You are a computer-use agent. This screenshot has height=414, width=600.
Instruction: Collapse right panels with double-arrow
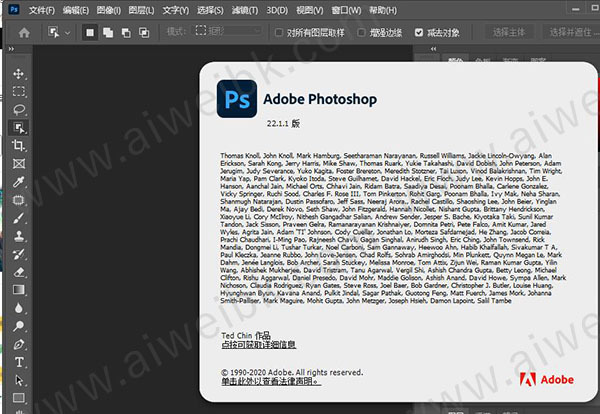433,49
